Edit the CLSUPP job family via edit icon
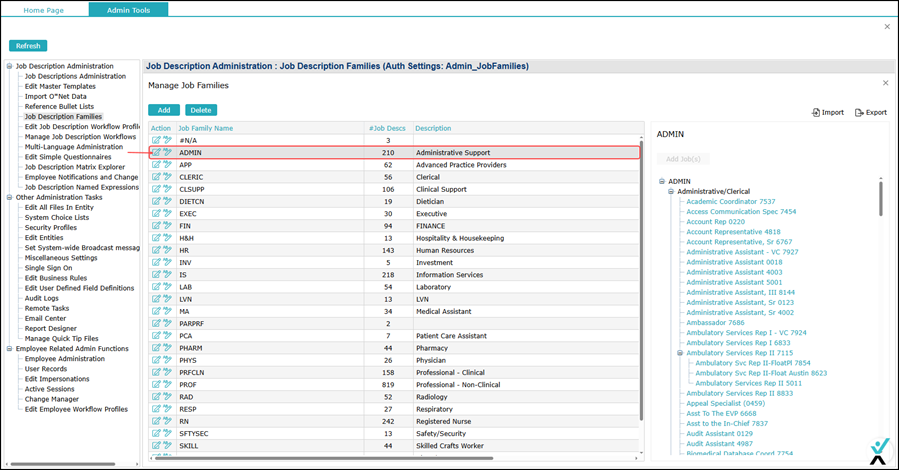Image resolution: width=899 pixels, height=470 pixels. 156,189
